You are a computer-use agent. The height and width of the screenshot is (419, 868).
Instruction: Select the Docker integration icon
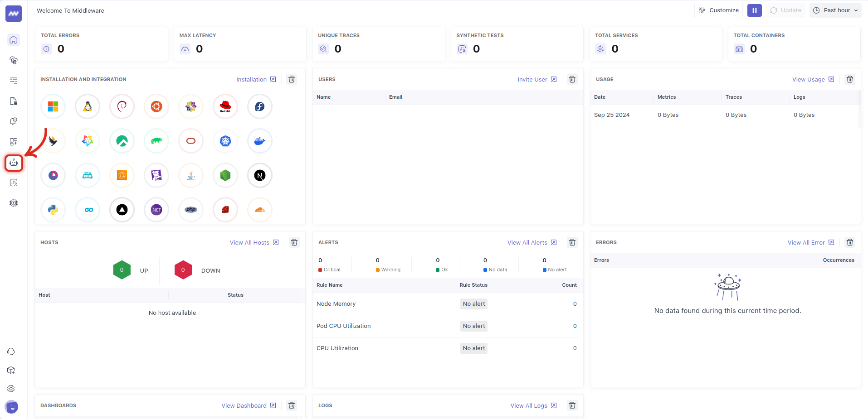259,141
